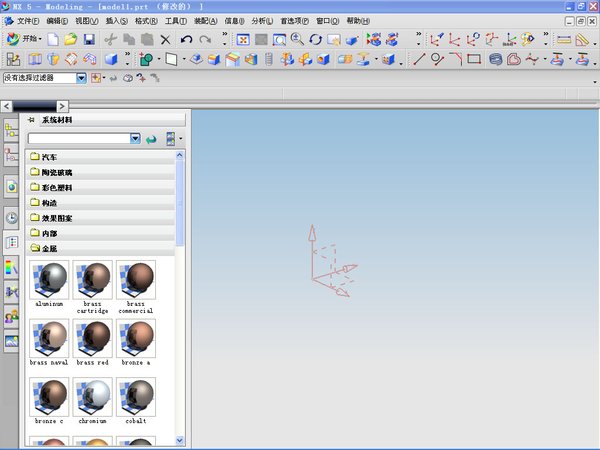Select the Rectangle curve tool
This screenshot has height=450, width=600.
(x=474, y=59)
